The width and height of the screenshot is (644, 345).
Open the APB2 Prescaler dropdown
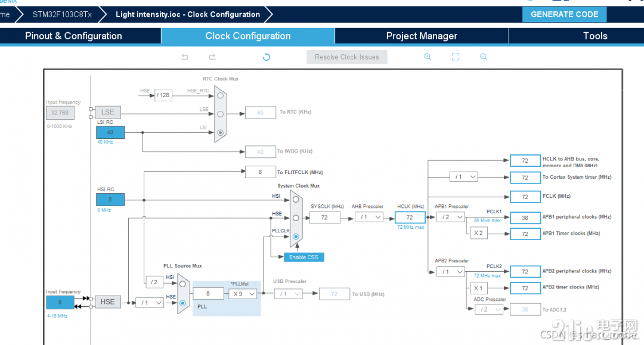point(451,272)
